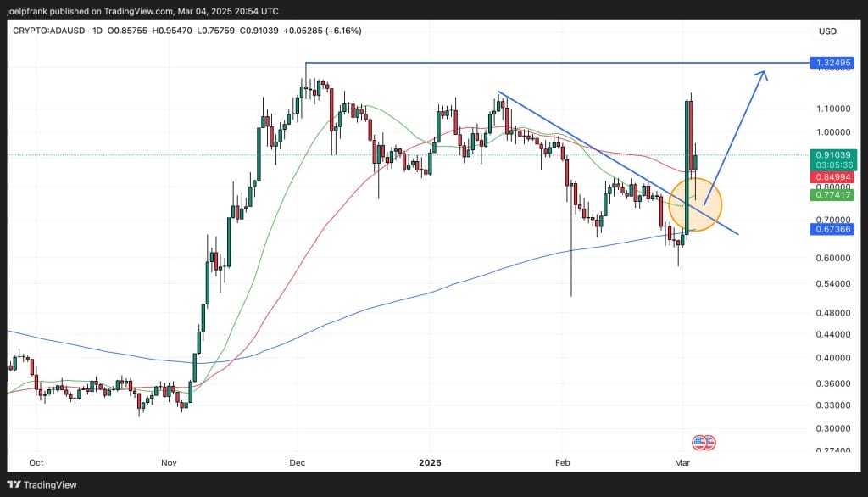This screenshot has width=868, height=497.
Task: Select the Mar label on time axis
Action: click(682, 463)
